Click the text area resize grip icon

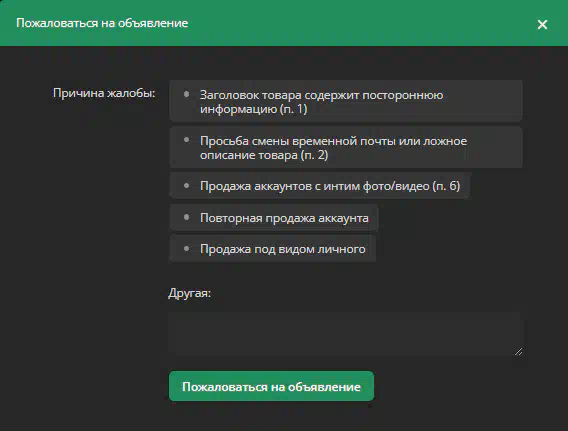tap(518, 351)
